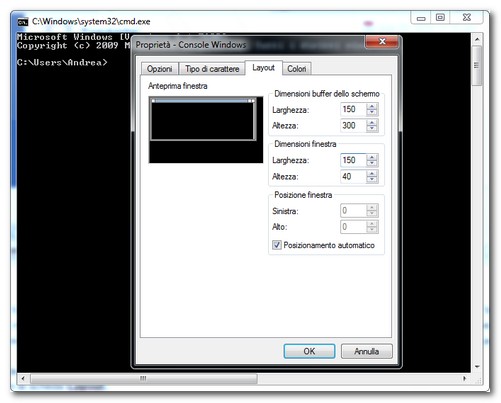Click the horizontal scrollbar thumb of cmd window
The image size is (501, 403).
[143, 378]
